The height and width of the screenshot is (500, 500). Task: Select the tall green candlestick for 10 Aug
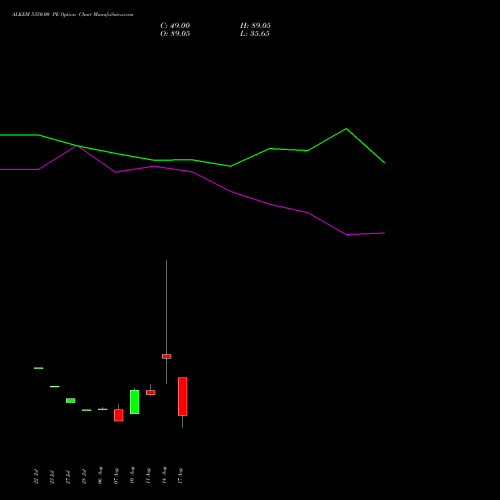(x=135, y=402)
